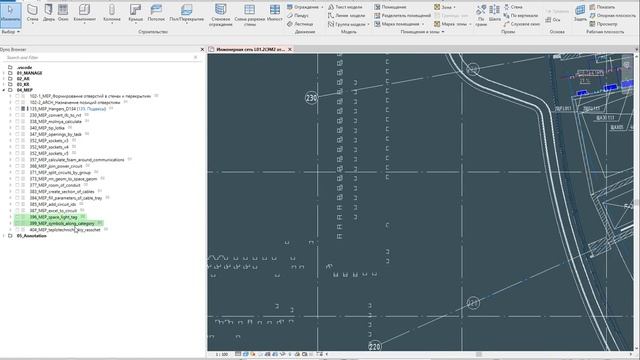Viewport: 640px width, 360px height.
Task: Expand the 01_MANAGE folder
Action: tap(4, 73)
